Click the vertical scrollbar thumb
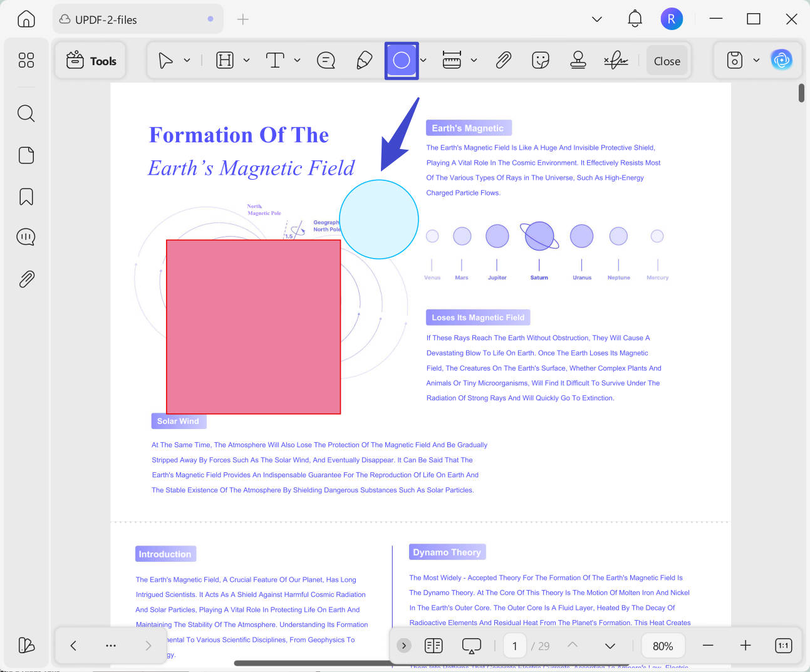 pos(801,93)
